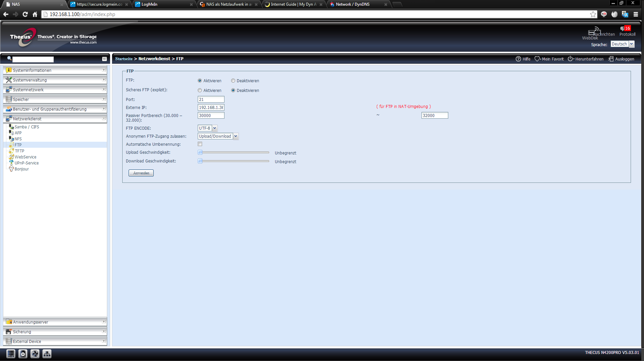Open the Hilfe help icon
644x361 pixels.
tap(518, 59)
